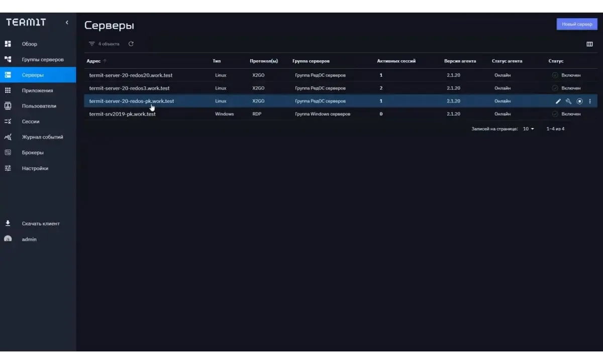
Task: Open the column settings icon
Action: pyautogui.click(x=589, y=44)
